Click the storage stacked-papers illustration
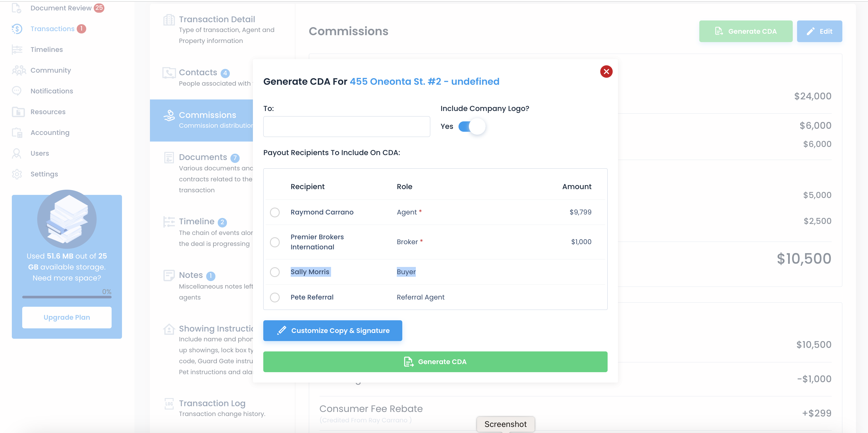868x433 pixels. [x=67, y=219]
